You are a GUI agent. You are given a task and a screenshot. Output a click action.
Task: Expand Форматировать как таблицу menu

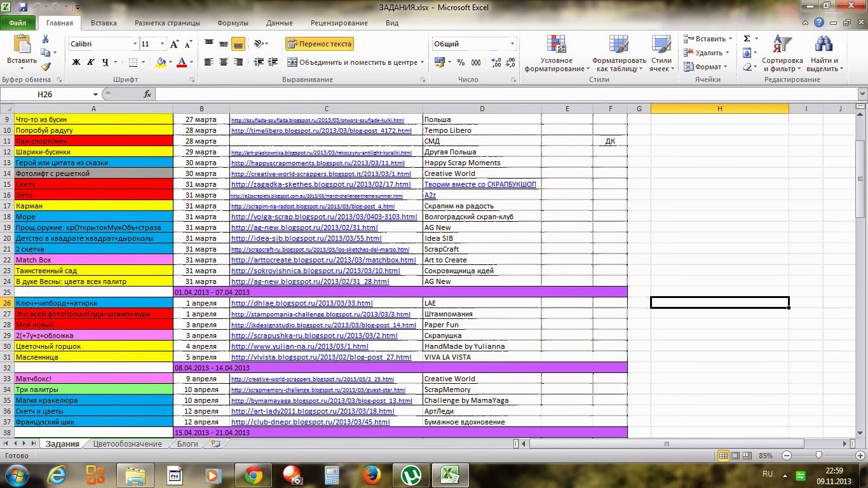tap(618, 53)
